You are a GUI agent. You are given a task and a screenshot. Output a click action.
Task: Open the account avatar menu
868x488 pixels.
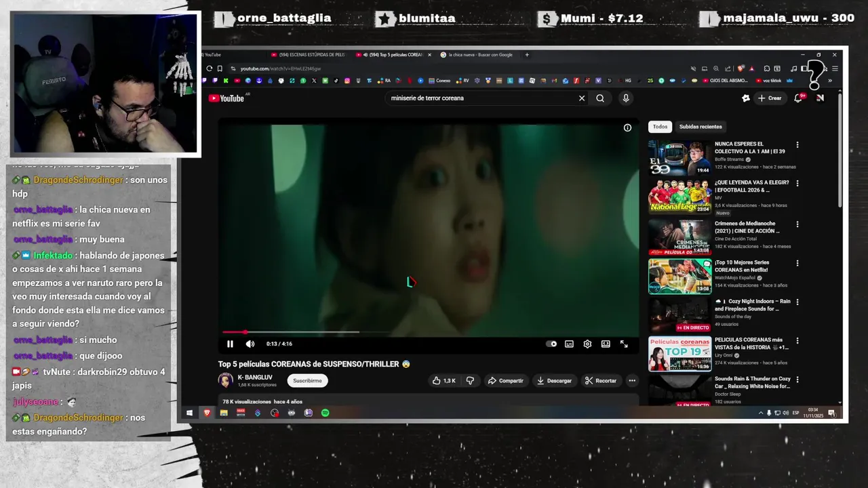coord(820,98)
